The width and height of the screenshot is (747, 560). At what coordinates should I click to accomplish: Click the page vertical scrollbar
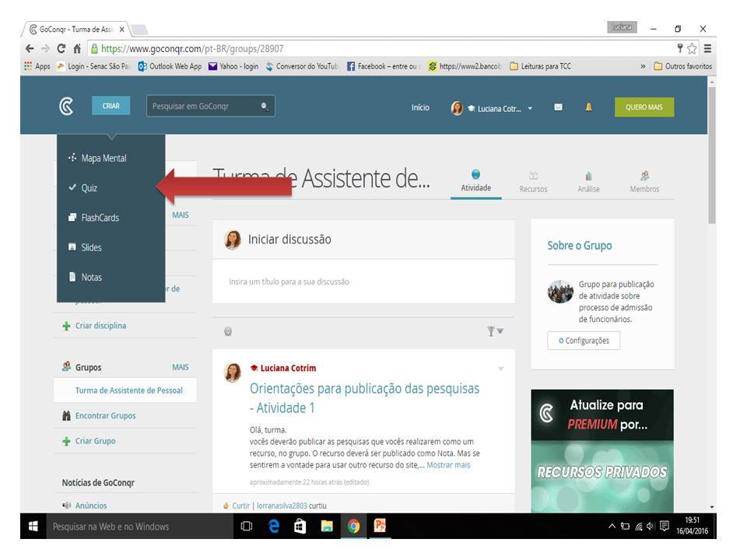[x=712, y=155]
